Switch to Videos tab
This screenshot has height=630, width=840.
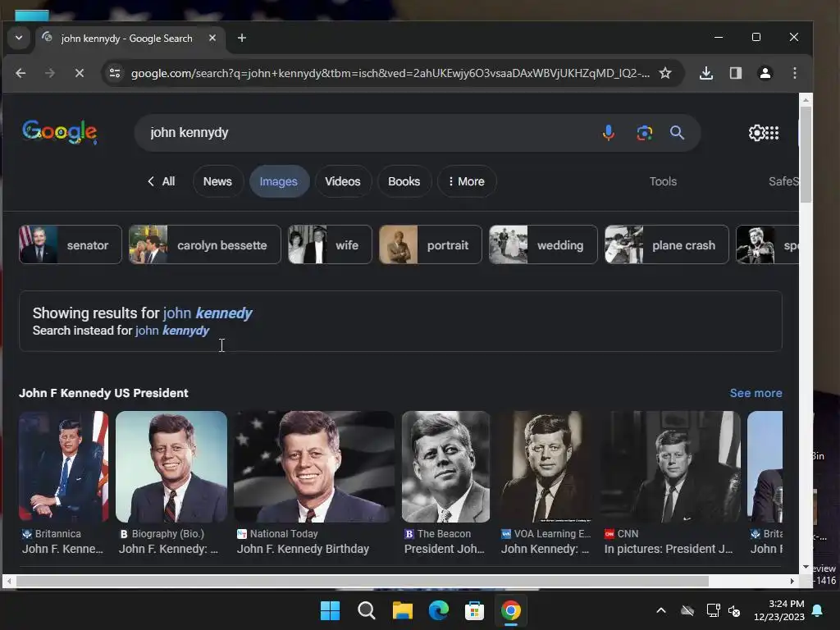(343, 181)
